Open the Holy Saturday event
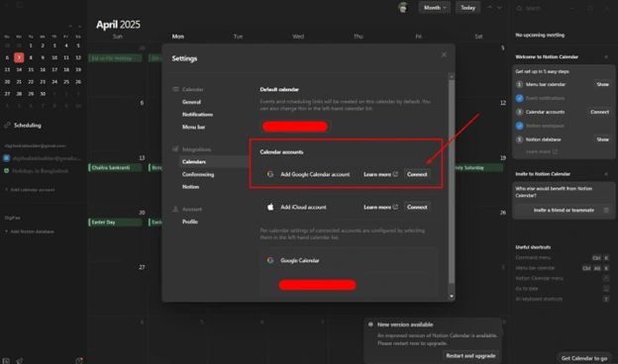The image size is (618, 364). (x=479, y=167)
